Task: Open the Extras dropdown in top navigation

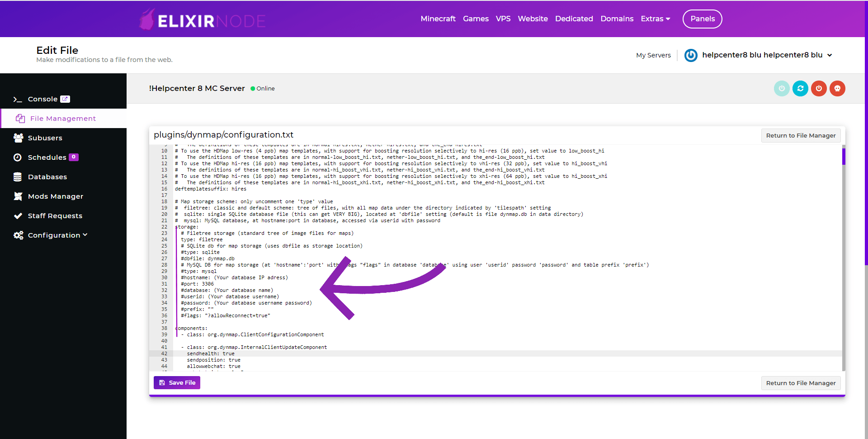Action: pos(655,19)
